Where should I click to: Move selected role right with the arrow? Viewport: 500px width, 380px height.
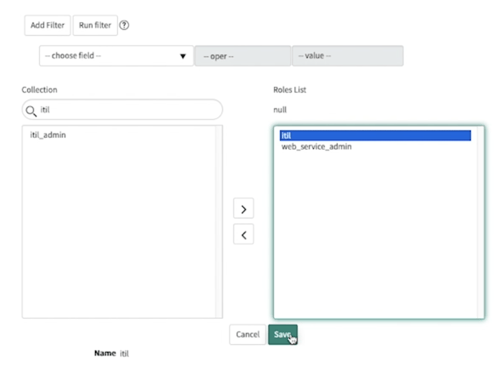pyautogui.click(x=244, y=209)
